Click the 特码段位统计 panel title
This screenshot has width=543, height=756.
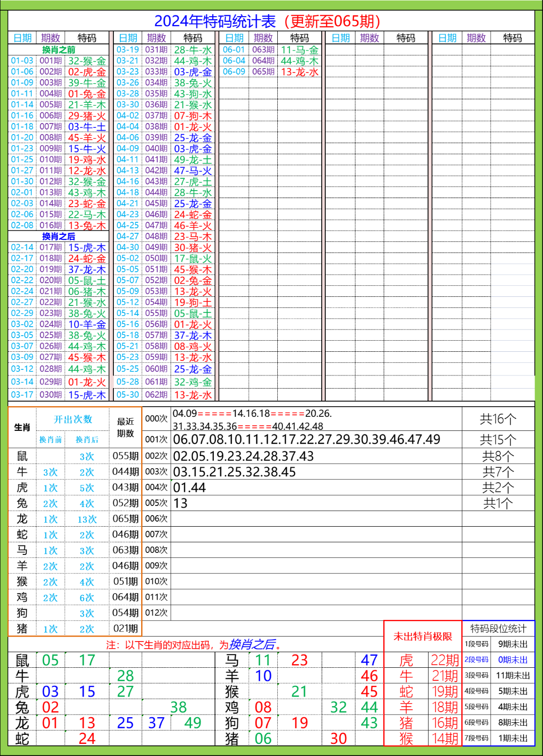(498, 628)
